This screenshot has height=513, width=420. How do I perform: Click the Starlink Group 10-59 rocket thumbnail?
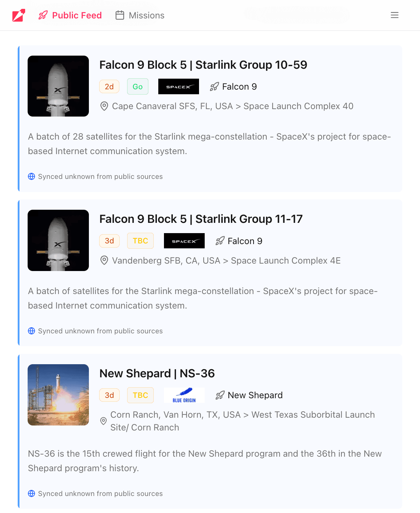pyautogui.click(x=58, y=86)
